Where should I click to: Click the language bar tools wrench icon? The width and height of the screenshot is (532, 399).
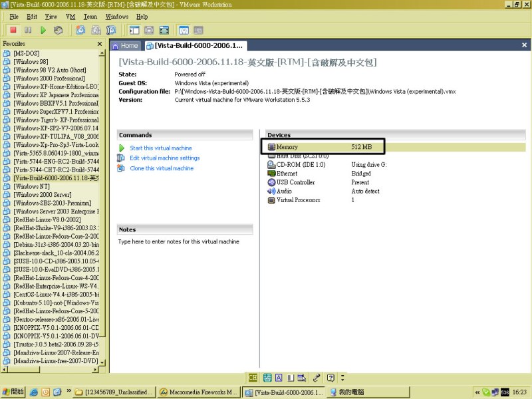click(317, 378)
